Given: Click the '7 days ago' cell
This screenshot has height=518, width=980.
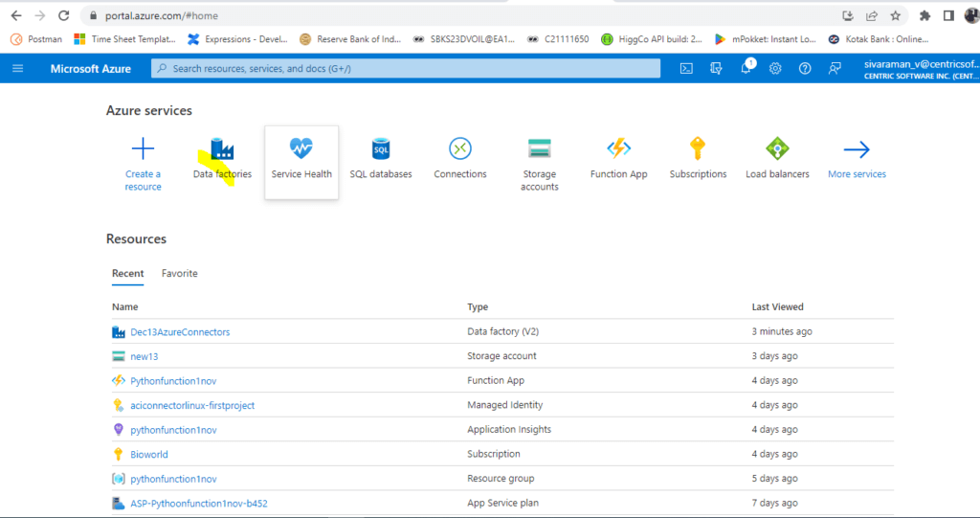Looking at the screenshot, I should pos(774,503).
